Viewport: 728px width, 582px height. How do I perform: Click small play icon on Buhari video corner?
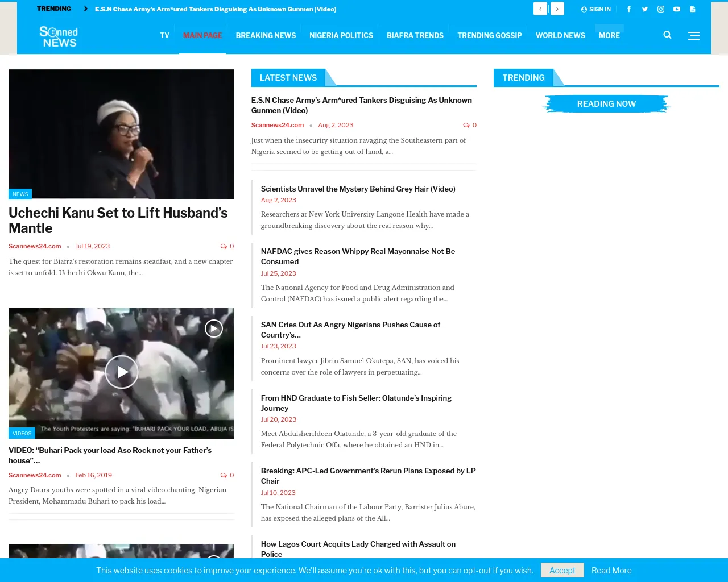(214, 329)
